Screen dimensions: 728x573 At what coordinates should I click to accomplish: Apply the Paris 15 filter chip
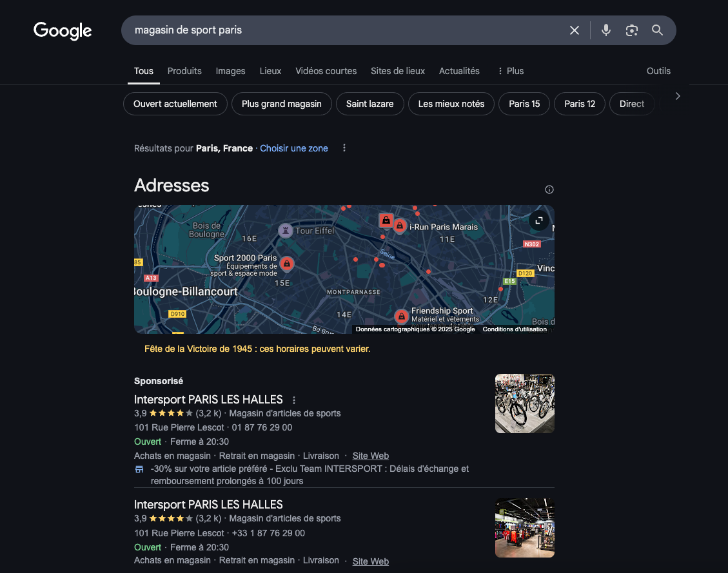pos(524,104)
